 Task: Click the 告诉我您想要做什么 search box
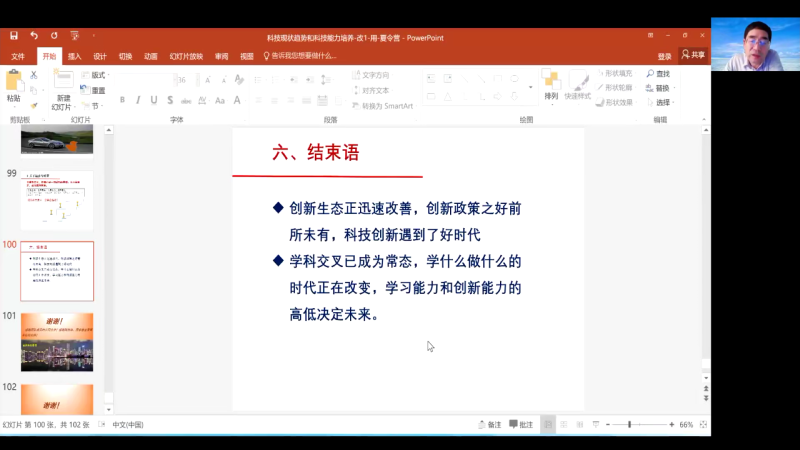click(300, 56)
